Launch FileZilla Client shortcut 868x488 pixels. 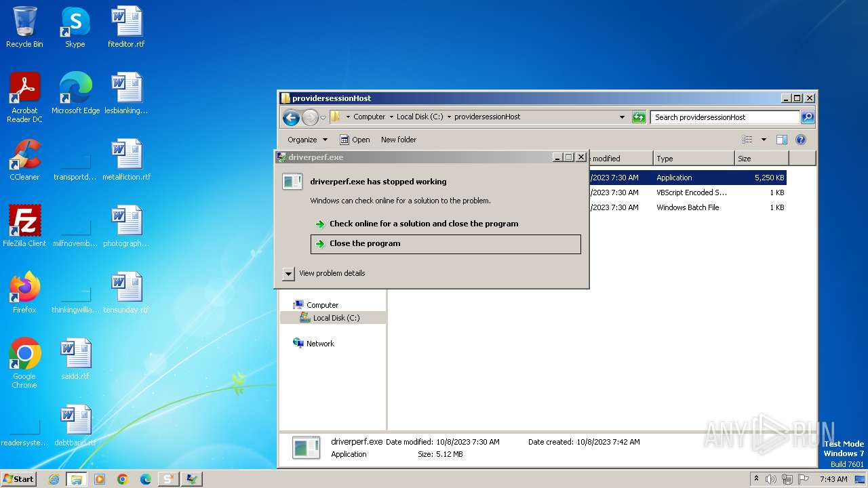point(24,226)
